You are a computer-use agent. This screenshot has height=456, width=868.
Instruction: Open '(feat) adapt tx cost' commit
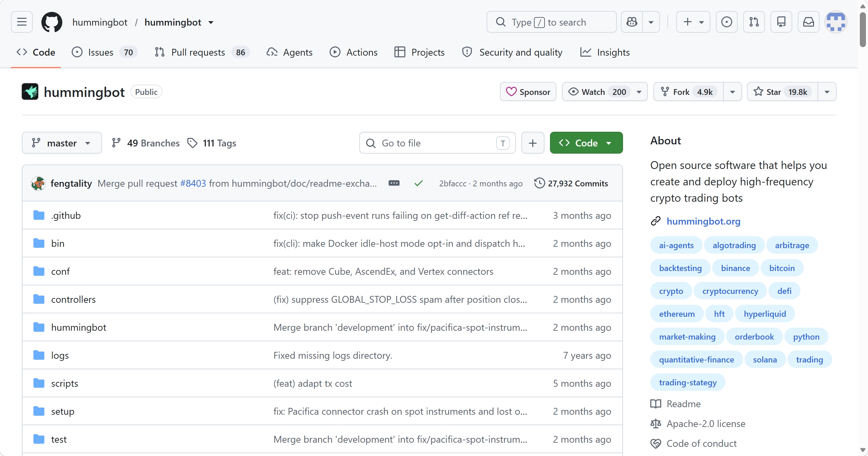click(x=313, y=383)
